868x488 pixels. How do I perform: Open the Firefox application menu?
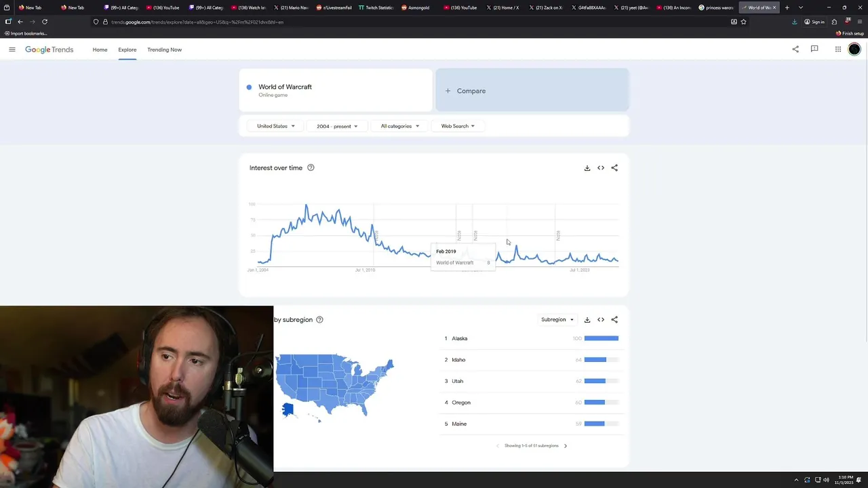pos(860,22)
